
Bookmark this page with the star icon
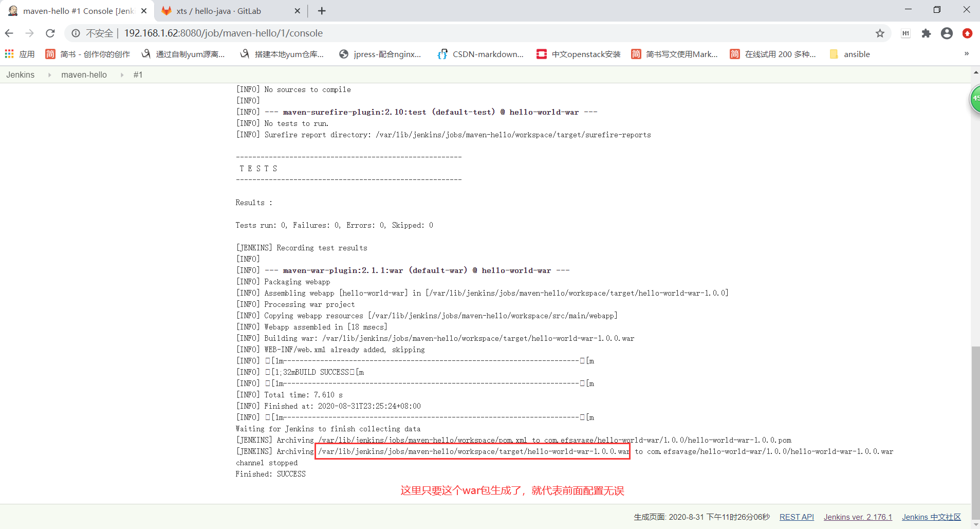click(x=880, y=33)
